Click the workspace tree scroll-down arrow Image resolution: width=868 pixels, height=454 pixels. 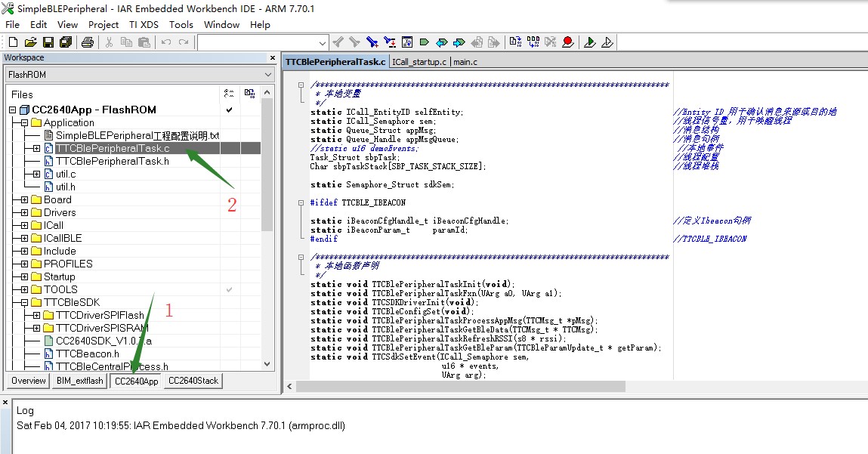pyautogui.click(x=267, y=364)
